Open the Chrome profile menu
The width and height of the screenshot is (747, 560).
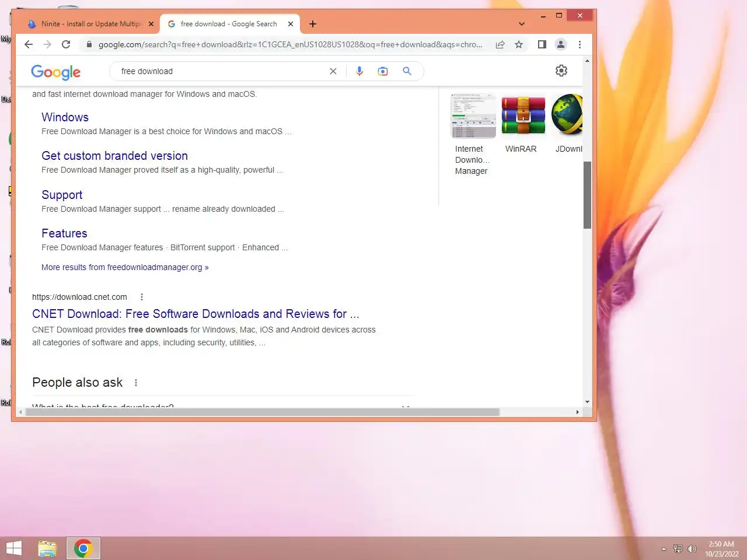[561, 44]
